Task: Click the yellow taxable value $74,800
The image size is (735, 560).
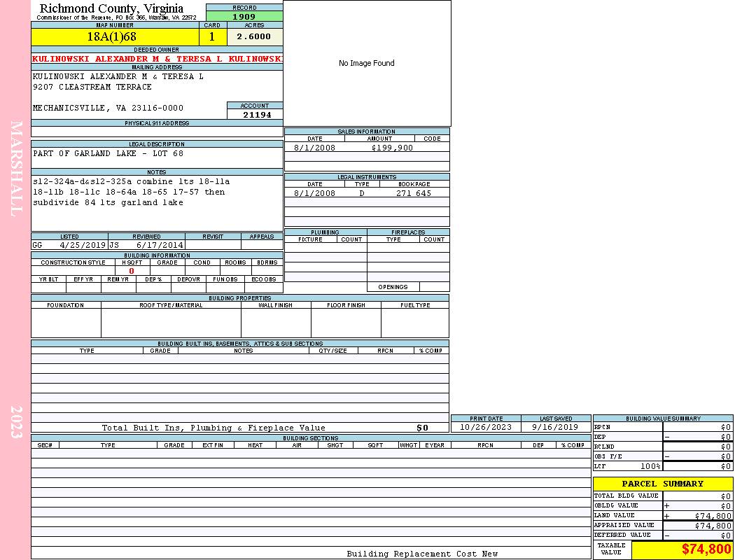Action: [706, 549]
